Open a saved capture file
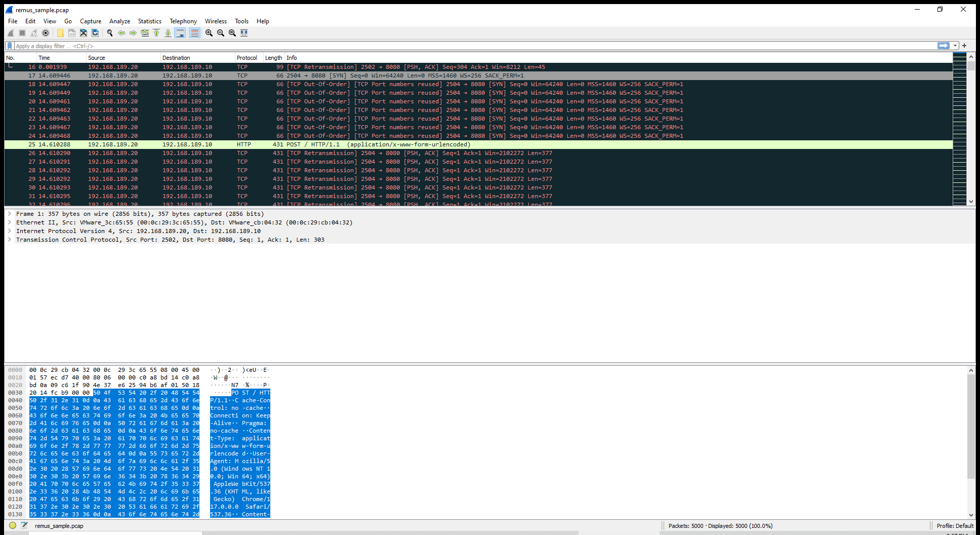 click(x=60, y=33)
